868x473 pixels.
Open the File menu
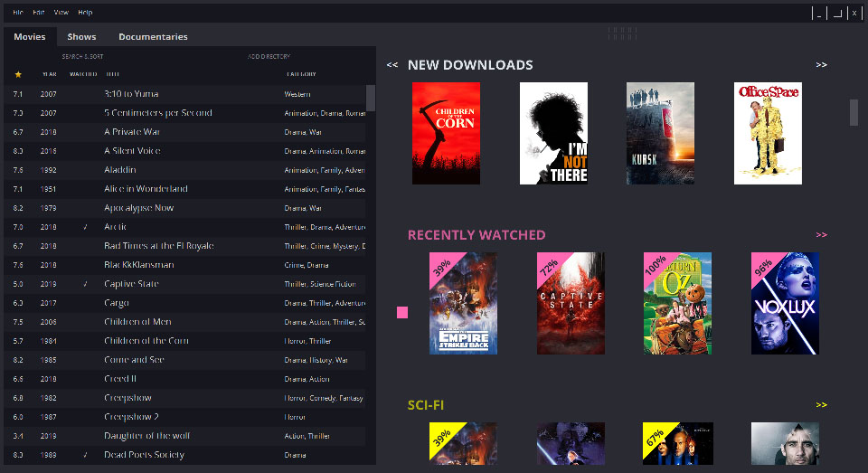[x=18, y=12]
